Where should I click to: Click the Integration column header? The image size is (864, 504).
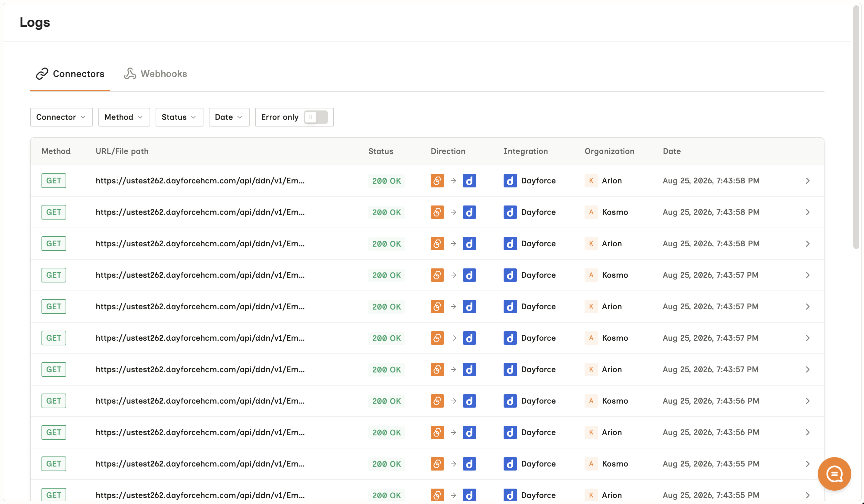(x=526, y=151)
